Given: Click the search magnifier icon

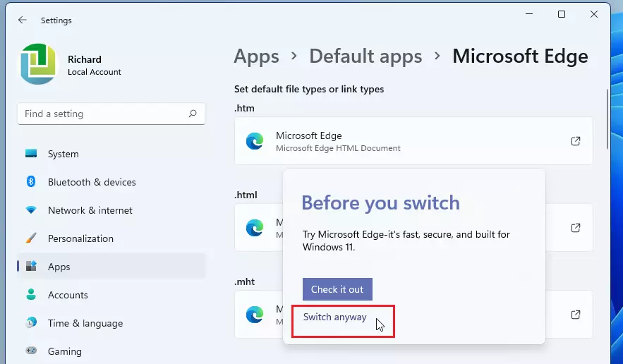Looking at the screenshot, I should tap(193, 114).
